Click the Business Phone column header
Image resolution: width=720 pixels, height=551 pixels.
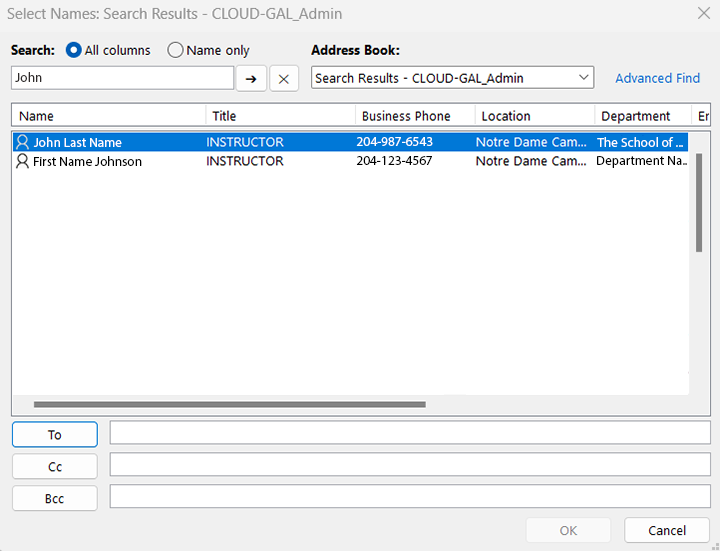click(414, 116)
